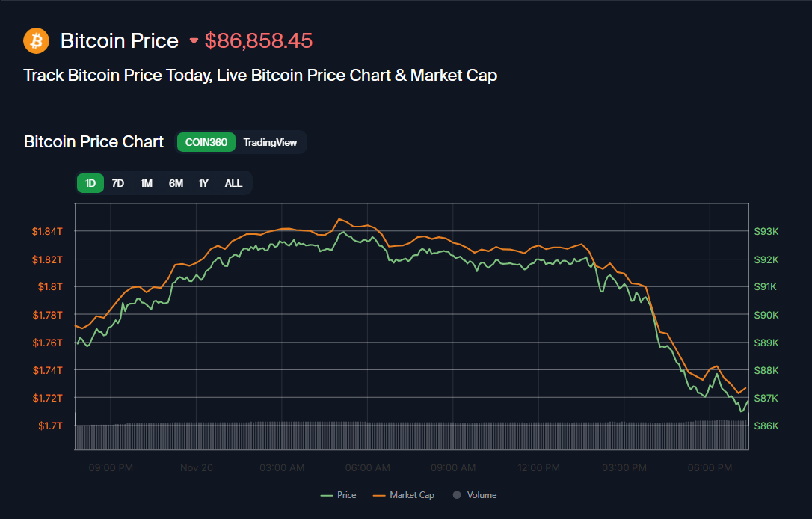
Task: Select the 6M time range
Action: pos(176,183)
